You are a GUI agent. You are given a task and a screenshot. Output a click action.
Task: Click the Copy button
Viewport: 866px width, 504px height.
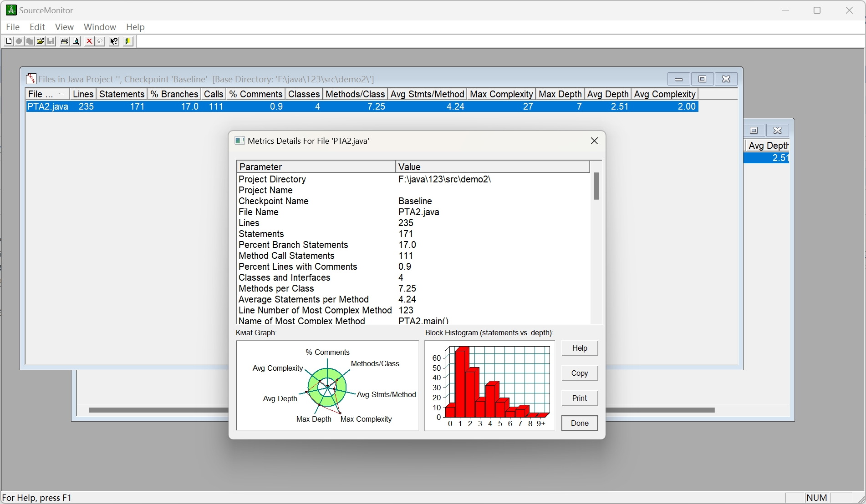[x=580, y=373]
